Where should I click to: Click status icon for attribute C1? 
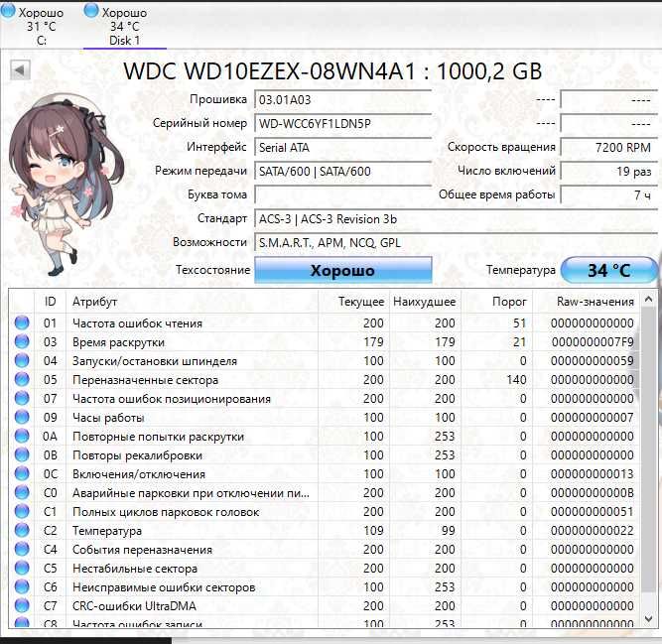[22, 511]
